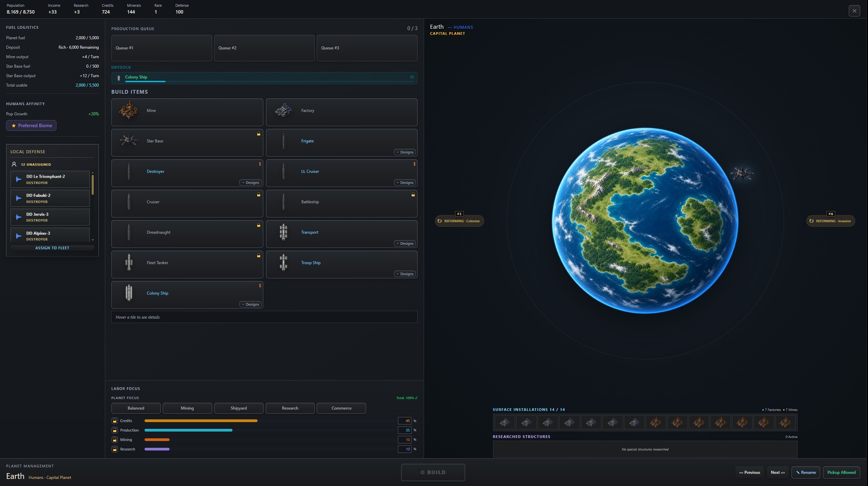The width and height of the screenshot is (868, 486).
Task: Click the orbiting star base above Earth
Action: (742, 174)
